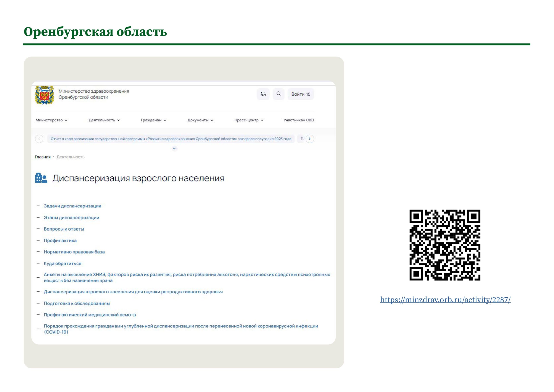Screen dimensions: 554x392
Task: Go to previous announcement in ticker
Action: [x=39, y=139]
